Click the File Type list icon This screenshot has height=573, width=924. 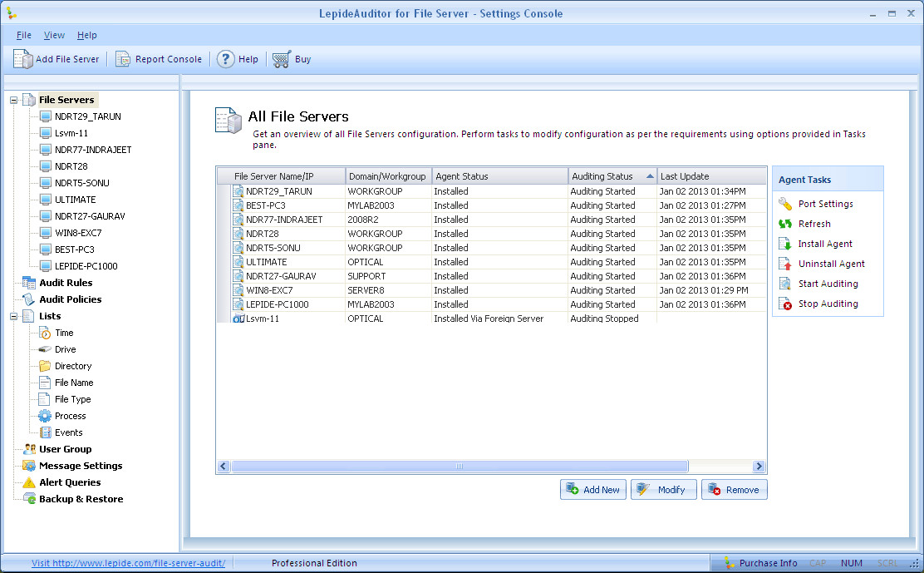point(45,399)
